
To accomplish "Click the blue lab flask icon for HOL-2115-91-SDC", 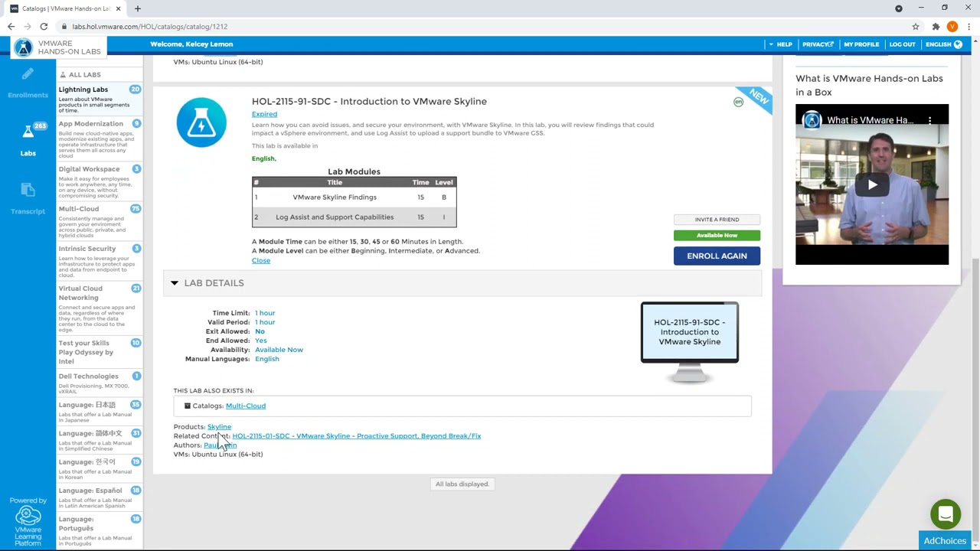I will coord(201,122).
